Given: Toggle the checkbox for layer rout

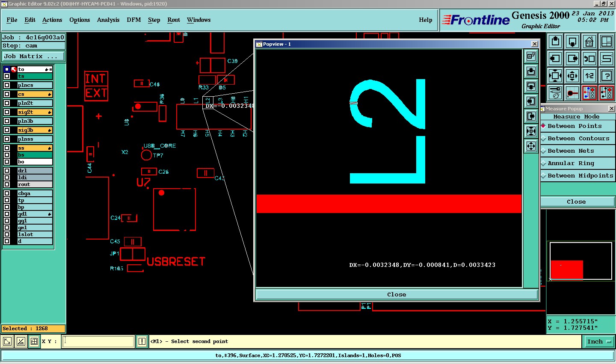Looking at the screenshot, I should point(7,184).
